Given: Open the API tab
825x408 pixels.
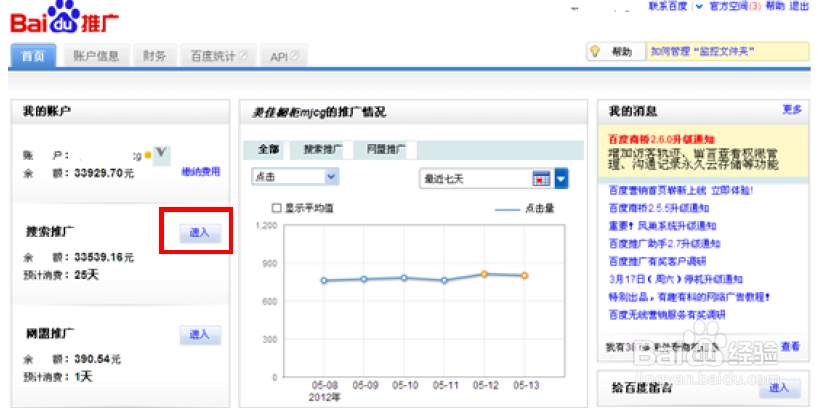Looking at the screenshot, I should pyautogui.click(x=284, y=56).
